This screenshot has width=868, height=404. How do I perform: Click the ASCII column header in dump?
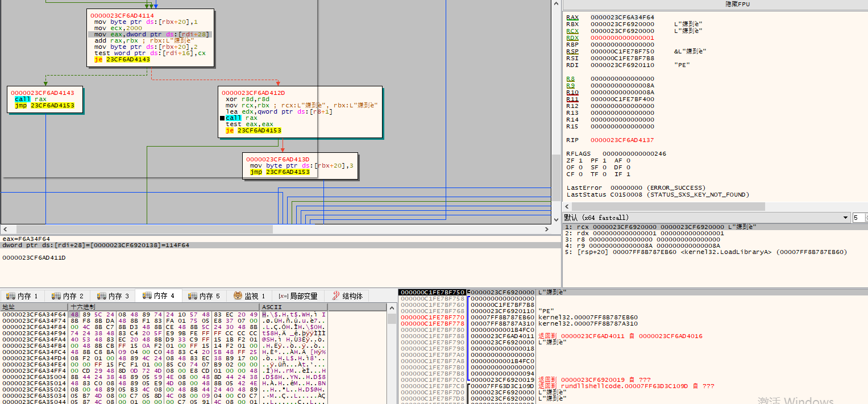tap(294, 307)
